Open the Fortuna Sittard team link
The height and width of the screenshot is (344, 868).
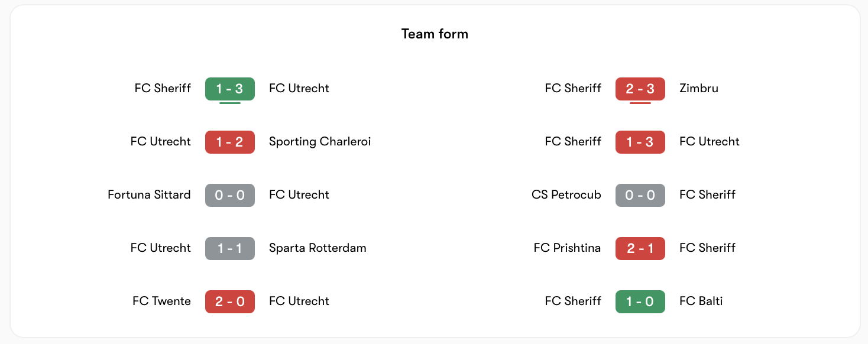tap(149, 195)
